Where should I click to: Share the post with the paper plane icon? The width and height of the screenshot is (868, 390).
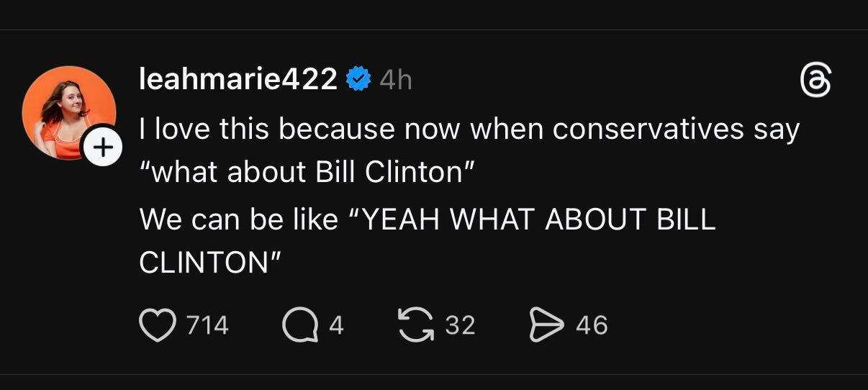(x=546, y=325)
